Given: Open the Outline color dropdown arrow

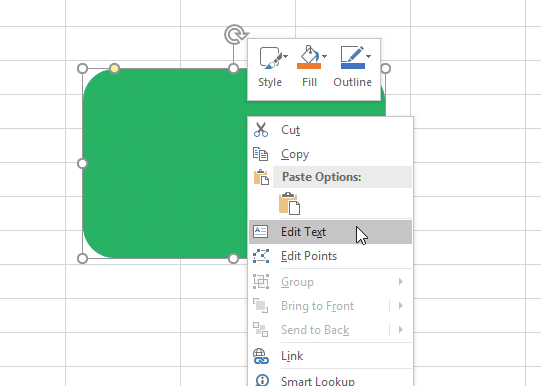Looking at the screenshot, I should (368, 56).
